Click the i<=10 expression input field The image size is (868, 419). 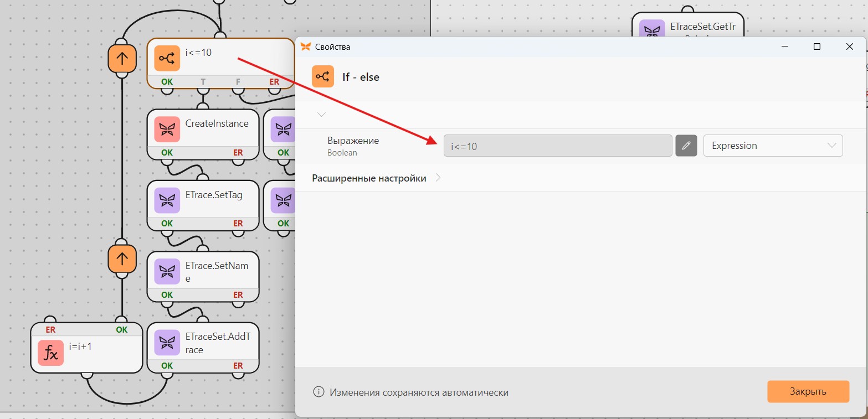point(558,146)
